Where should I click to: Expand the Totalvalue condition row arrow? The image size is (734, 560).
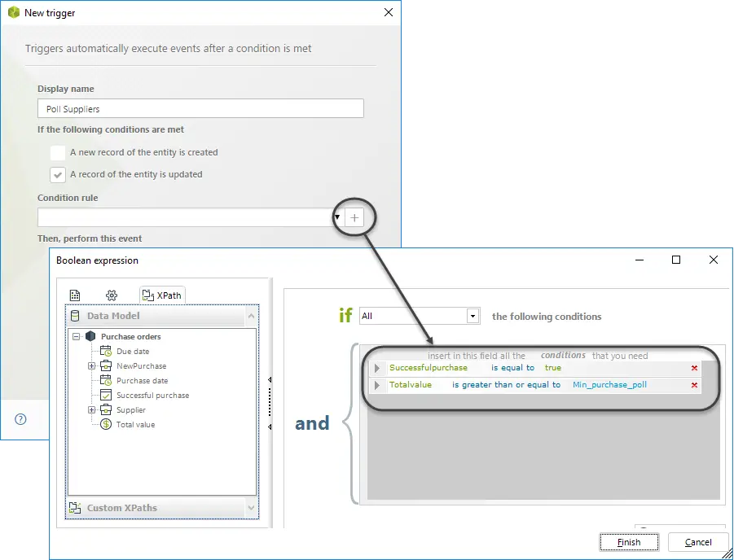377,385
